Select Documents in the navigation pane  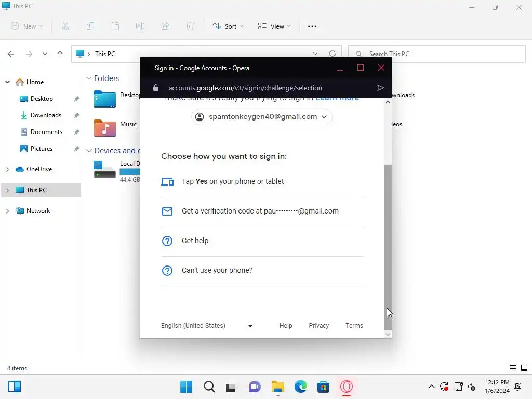(46, 132)
